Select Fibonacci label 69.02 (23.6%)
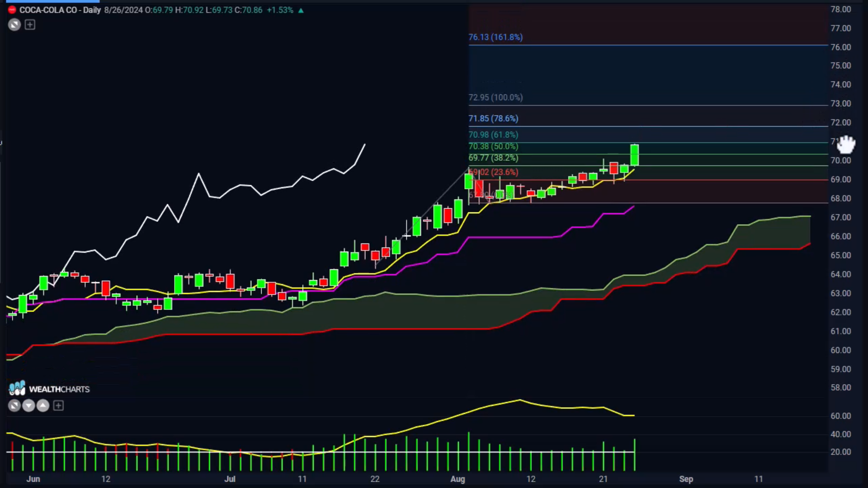The image size is (868, 488). (x=493, y=172)
